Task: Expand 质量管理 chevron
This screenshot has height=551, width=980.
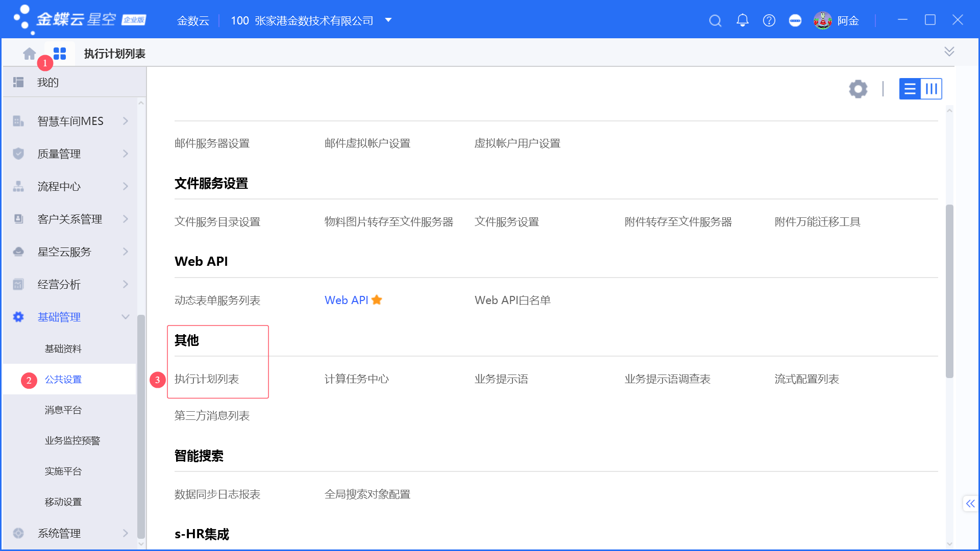Action: click(126, 154)
